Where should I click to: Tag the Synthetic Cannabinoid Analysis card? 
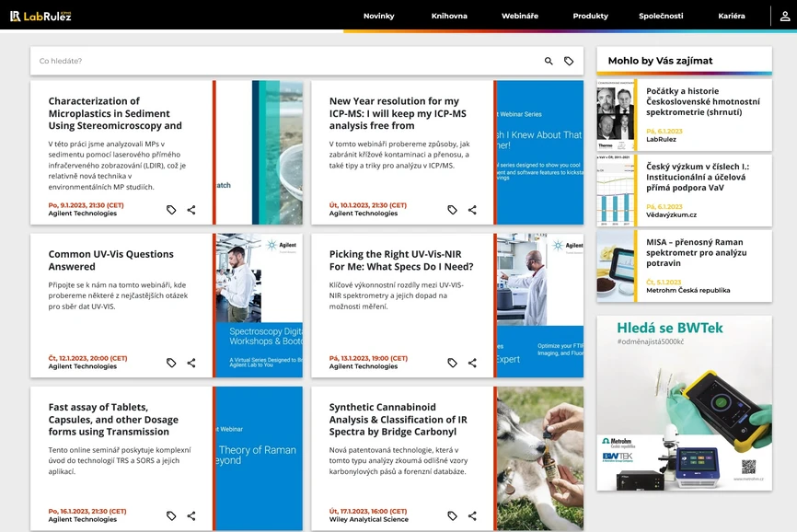pyautogui.click(x=453, y=515)
